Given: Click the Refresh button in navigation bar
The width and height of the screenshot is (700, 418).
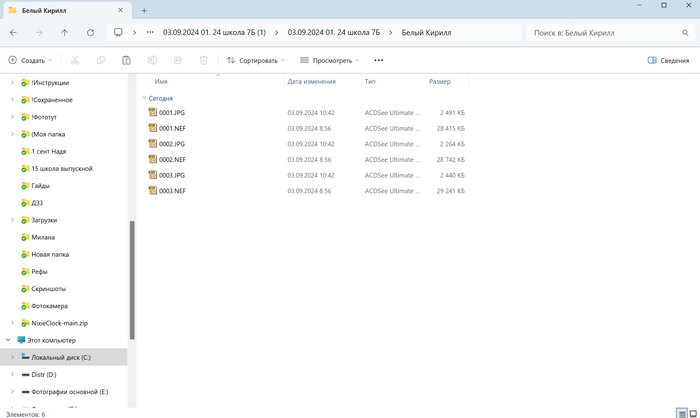Looking at the screenshot, I should click(90, 32).
